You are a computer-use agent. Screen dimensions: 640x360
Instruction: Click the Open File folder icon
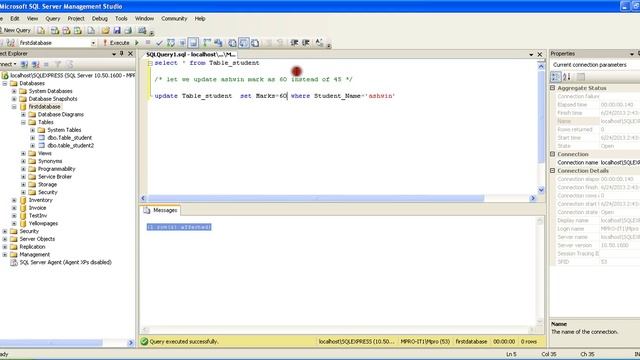[106, 31]
